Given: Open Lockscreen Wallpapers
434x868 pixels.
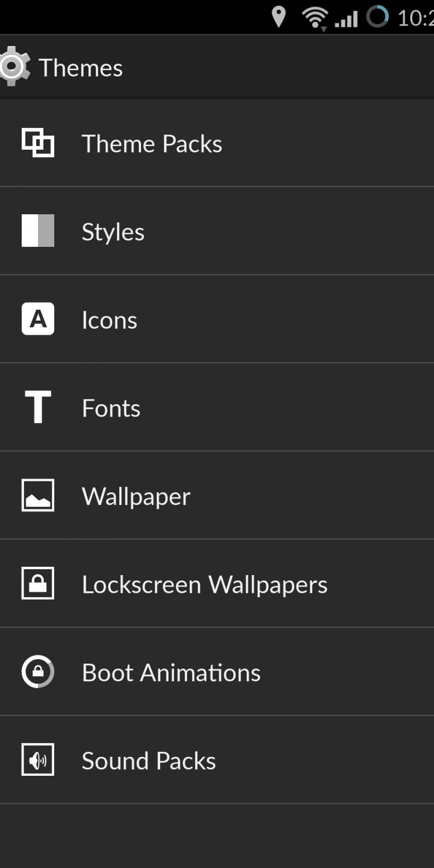Looking at the screenshot, I should point(205,584).
